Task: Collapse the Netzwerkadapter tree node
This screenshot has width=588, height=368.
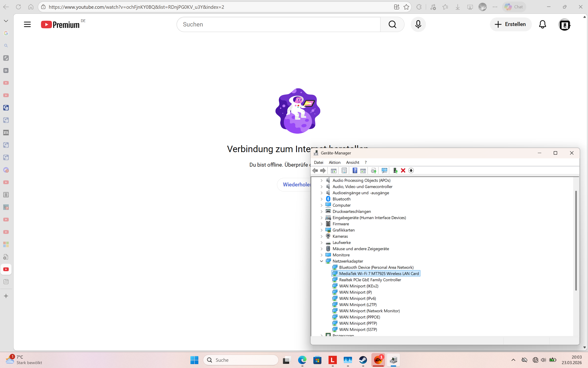Action: (321, 261)
